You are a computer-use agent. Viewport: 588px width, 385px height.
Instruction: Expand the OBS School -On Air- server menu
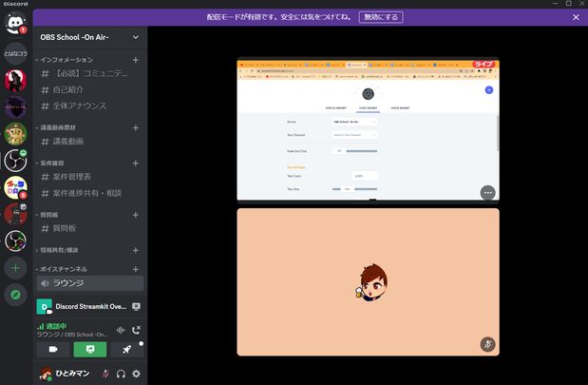pos(136,37)
